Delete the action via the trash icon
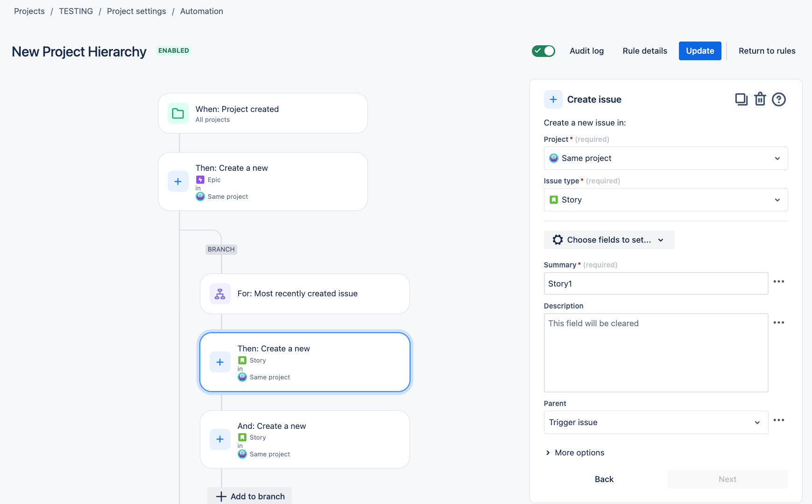The image size is (812, 504). click(x=760, y=99)
